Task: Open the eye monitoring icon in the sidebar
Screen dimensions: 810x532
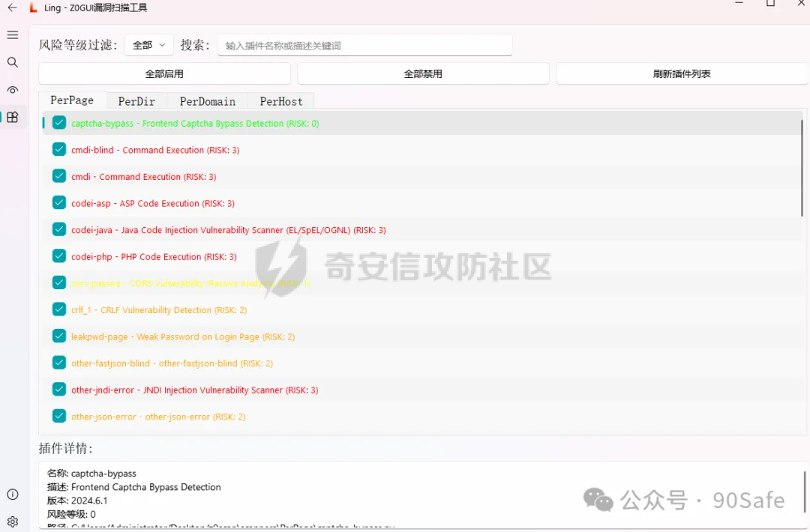Action: pos(13,90)
